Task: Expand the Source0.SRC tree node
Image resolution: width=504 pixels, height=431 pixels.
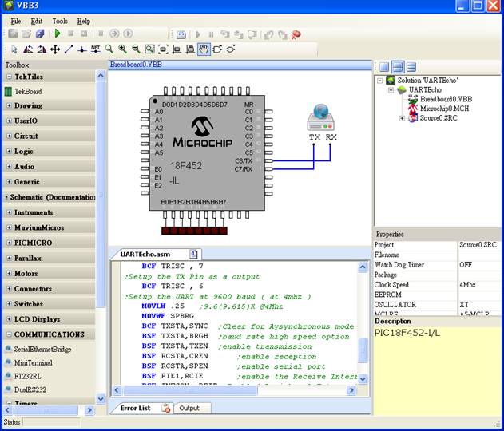Action: (x=402, y=118)
